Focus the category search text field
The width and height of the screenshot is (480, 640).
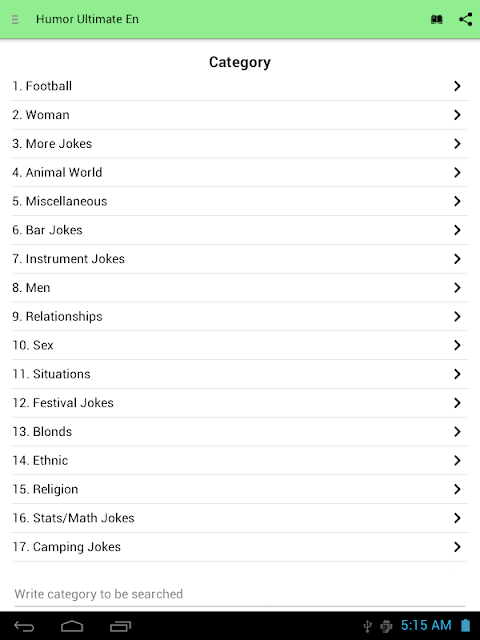click(x=240, y=594)
